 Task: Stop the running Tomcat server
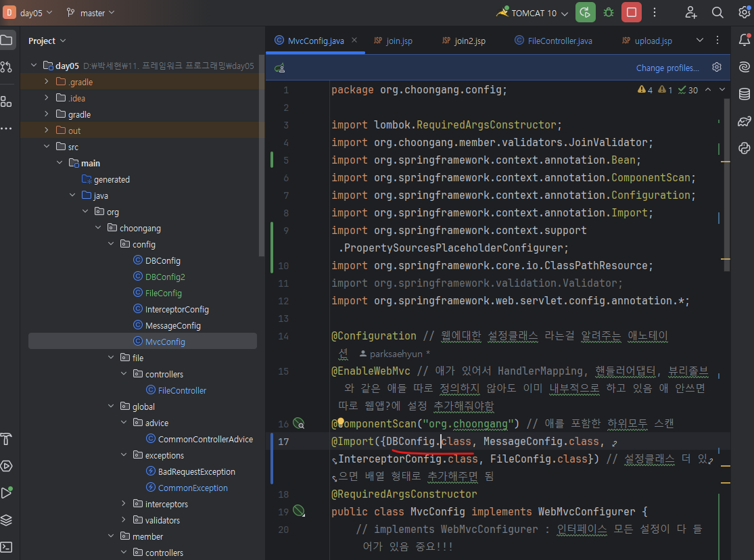tap(632, 12)
